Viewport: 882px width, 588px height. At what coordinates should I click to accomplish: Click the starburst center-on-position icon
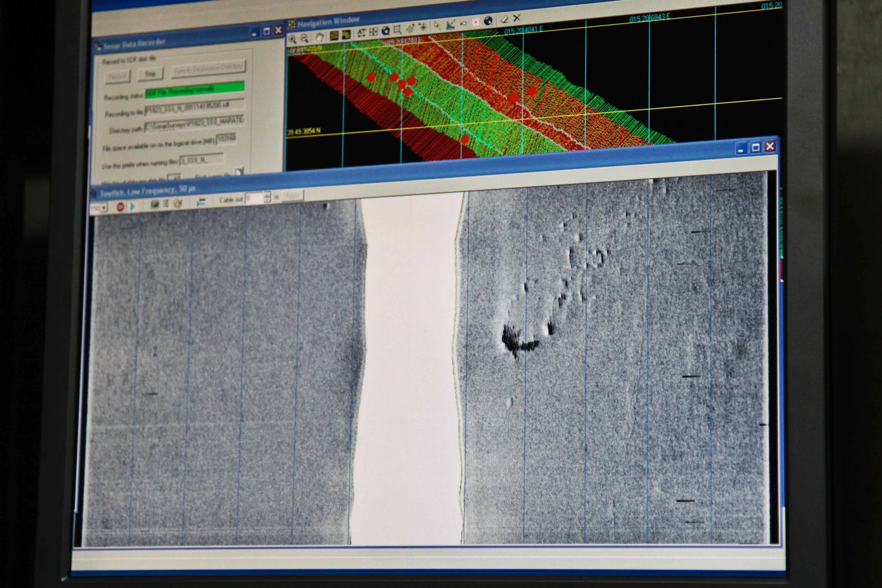coord(423,27)
